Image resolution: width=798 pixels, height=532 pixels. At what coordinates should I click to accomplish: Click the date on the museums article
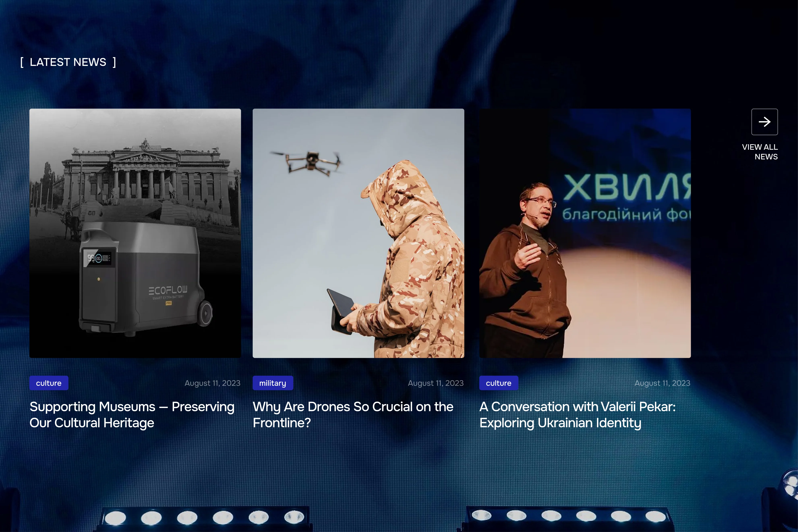tap(212, 383)
